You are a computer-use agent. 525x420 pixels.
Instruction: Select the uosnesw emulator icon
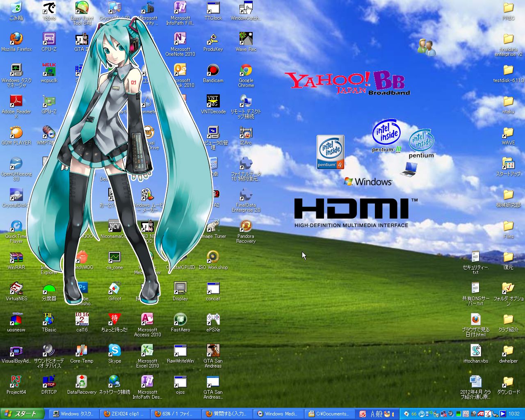pyautogui.click(x=16, y=322)
